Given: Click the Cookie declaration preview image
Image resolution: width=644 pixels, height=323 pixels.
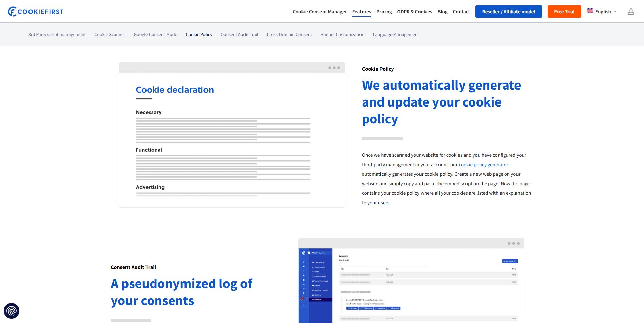Looking at the screenshot, I should click(232, 135).
